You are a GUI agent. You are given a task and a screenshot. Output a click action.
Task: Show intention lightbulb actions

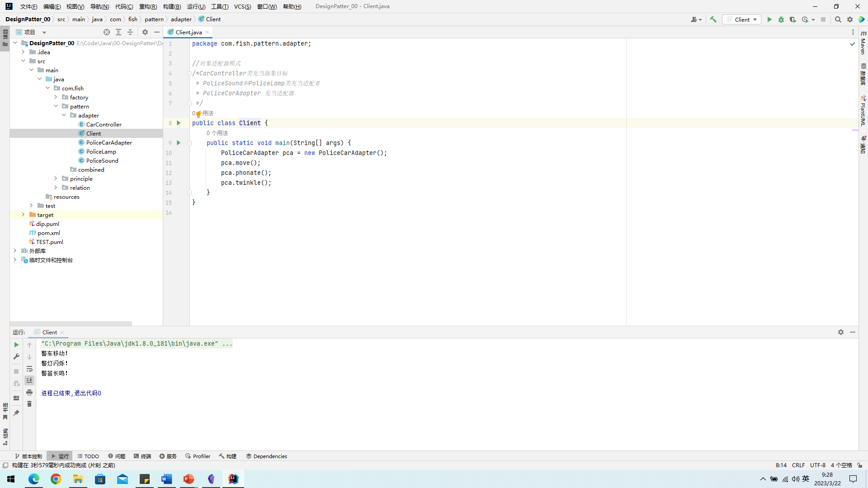pyautogui.click(x=198, y=114)
